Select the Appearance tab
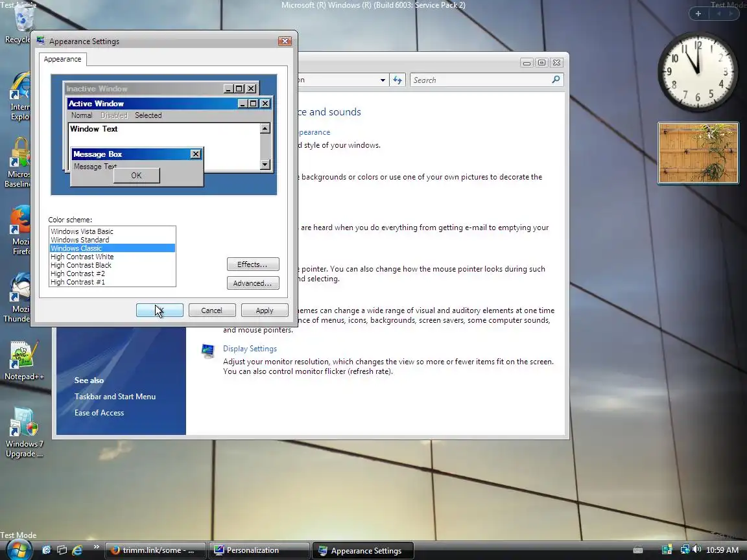Viewport: 747px width, 560px height. click(62, 59)
